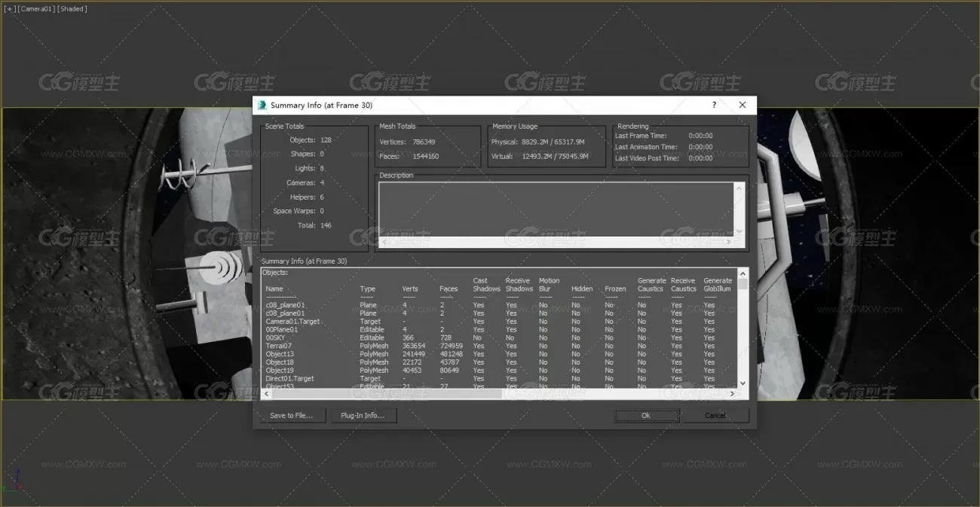The height and width of the screenshot is (507, 980).
Task: Click the Description box scroll-down arrow
Action: click(x=739, y=232)
